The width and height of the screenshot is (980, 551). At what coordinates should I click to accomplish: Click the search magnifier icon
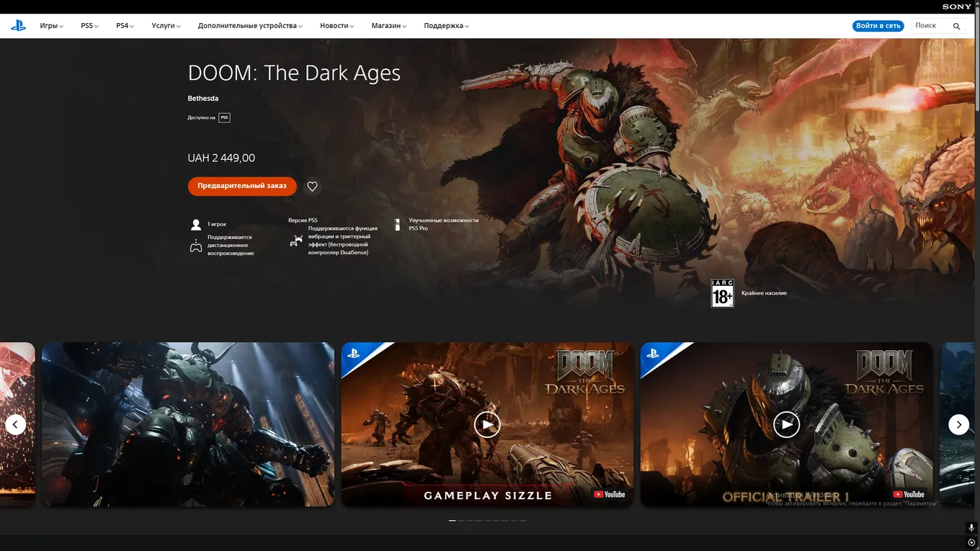point(957,26)
